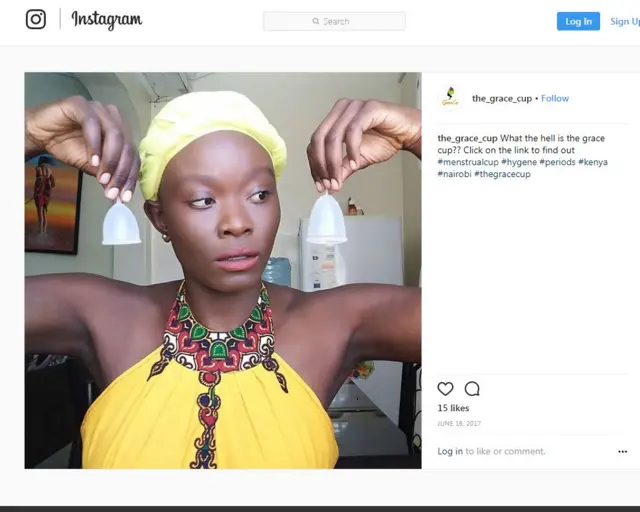Click the the_grace_cup profile avatar
The image size is (640, 512).
pos(450,98)
